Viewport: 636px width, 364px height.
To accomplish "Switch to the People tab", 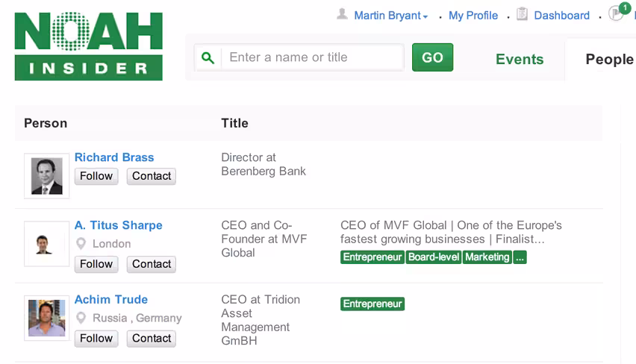I will pos(609,59).
